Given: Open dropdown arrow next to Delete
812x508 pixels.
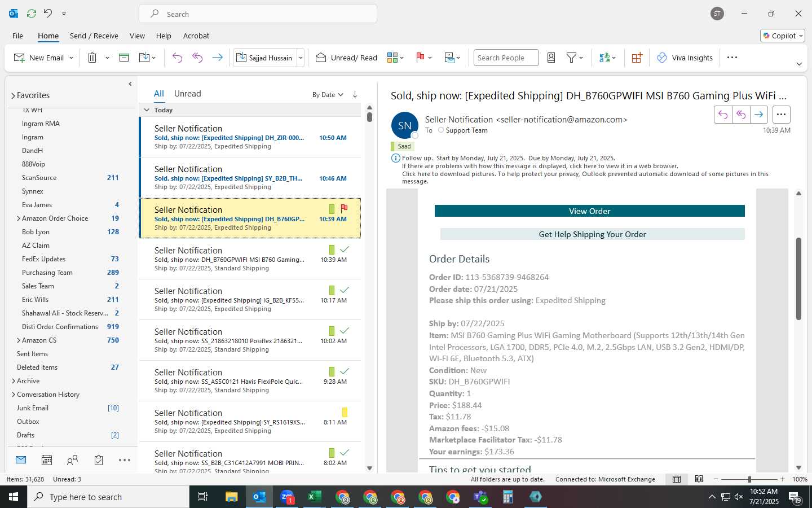Looking at the screenshot, I should pos(107,58).
